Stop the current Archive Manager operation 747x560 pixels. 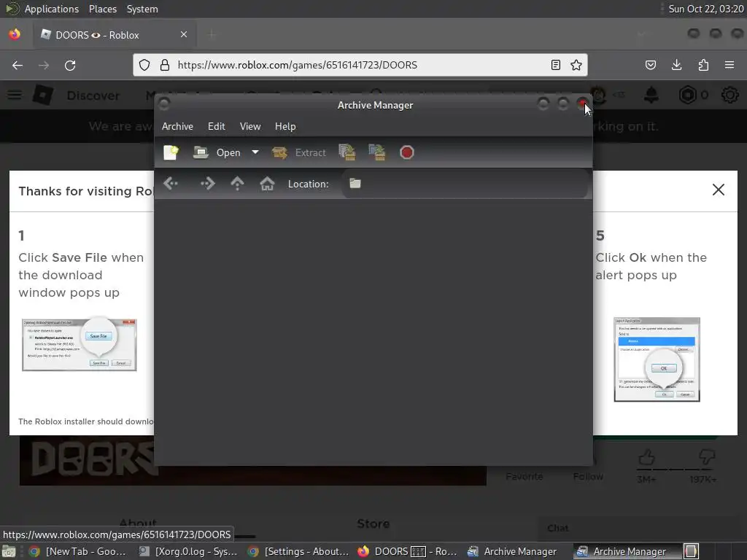tap(407, 152)
